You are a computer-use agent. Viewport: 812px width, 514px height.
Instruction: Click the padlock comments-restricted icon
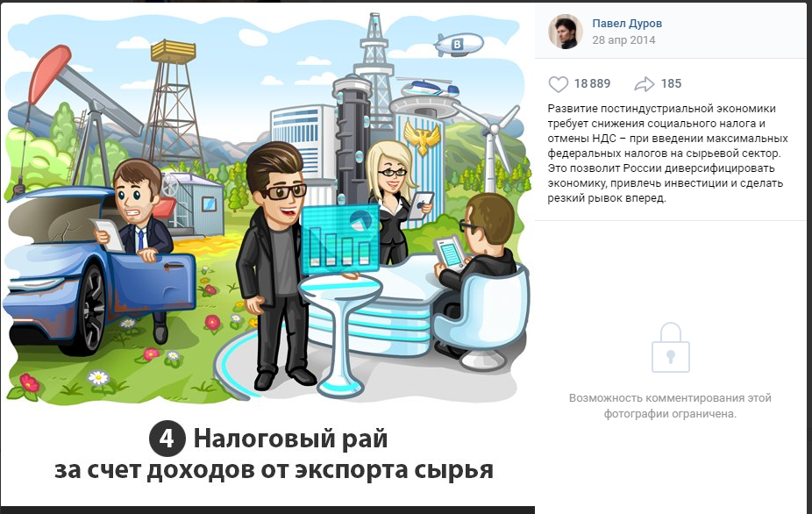click(x=670, y=347)
